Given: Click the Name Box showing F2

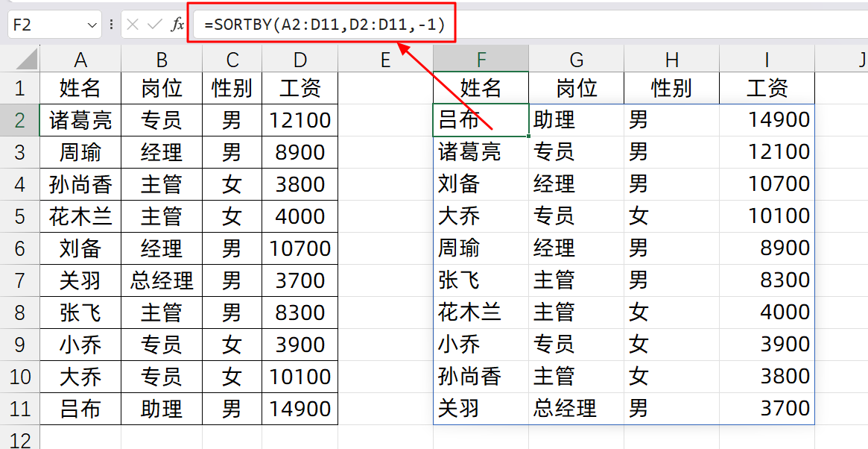Looking at the screenshot, I should [x=55, y=25].
